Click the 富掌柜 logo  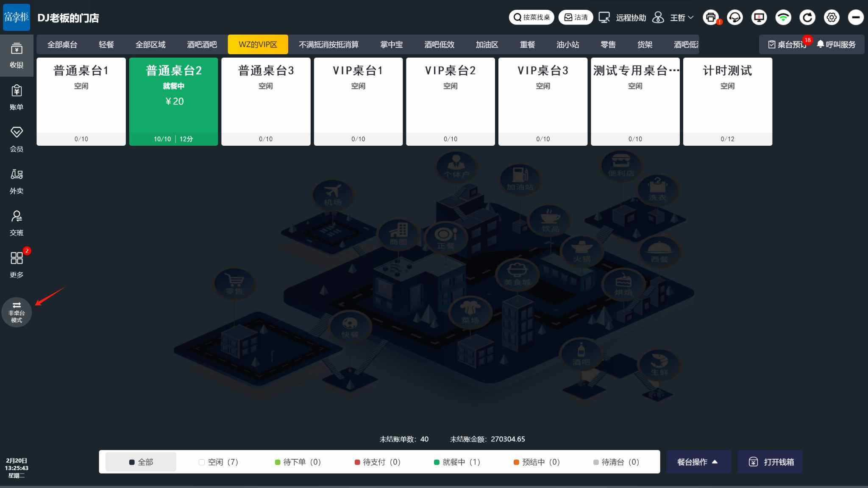pos(17,17)
